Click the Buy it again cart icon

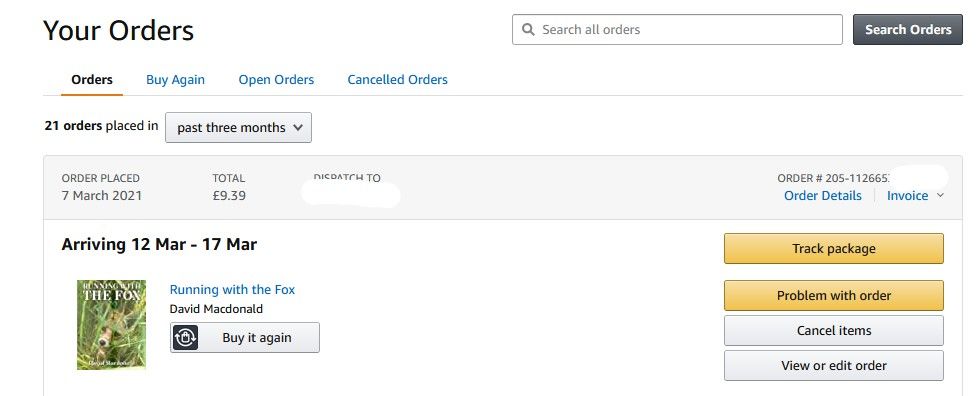coord(185,337)
